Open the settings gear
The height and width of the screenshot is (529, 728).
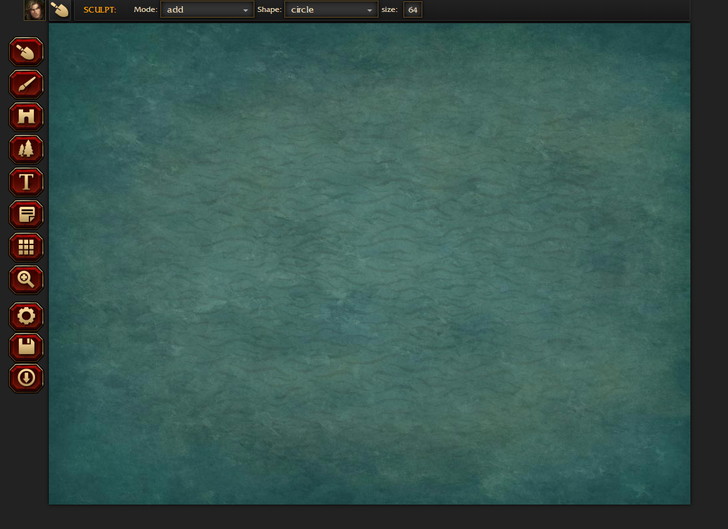(x=26, y=316)
